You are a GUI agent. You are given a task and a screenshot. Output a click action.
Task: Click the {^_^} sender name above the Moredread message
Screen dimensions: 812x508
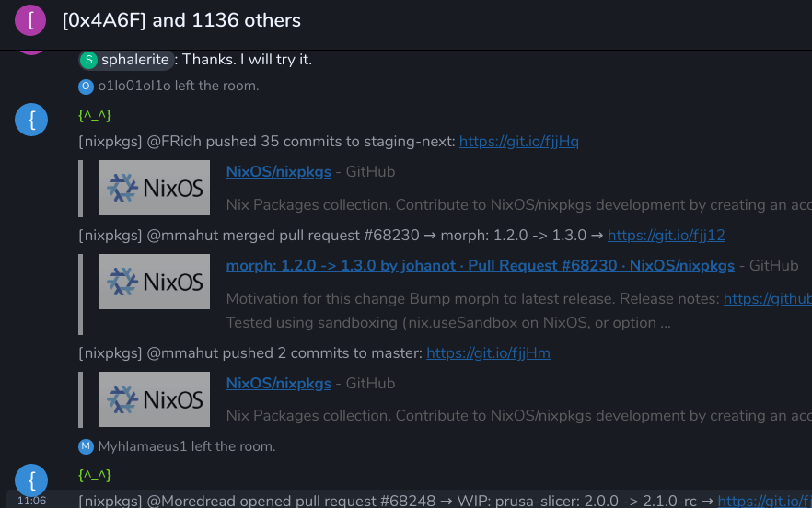(x=95, y=475)
